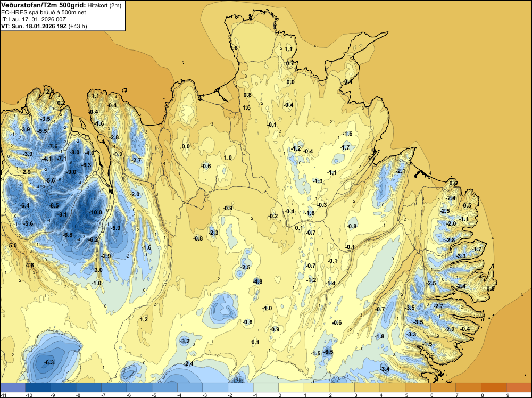Click the temperature label '-1.3'

(x=318, y=181)
